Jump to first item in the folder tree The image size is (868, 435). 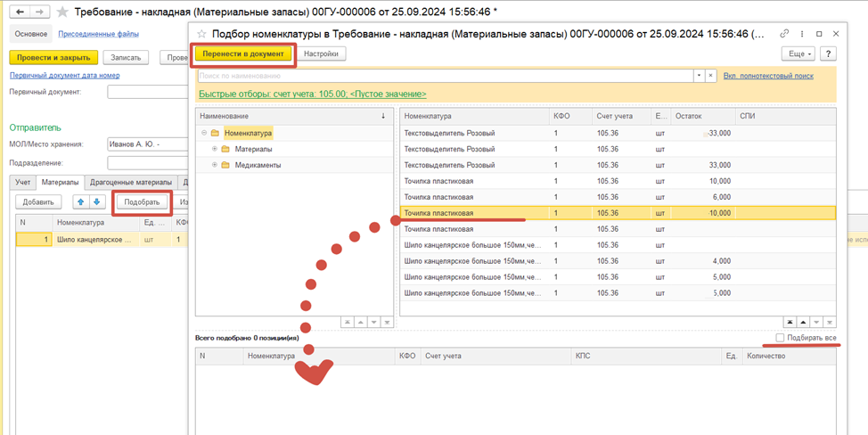click(x=347, y=322)
